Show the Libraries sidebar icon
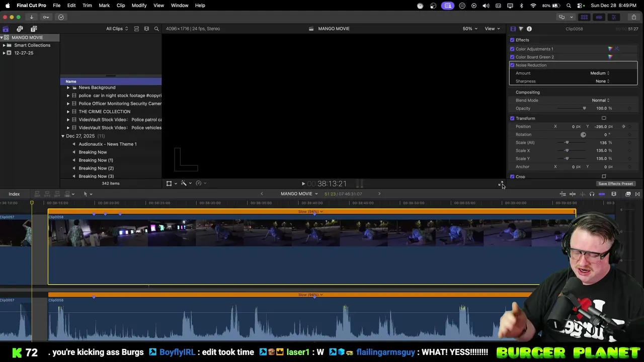644x362 pixels. point(6,29)
